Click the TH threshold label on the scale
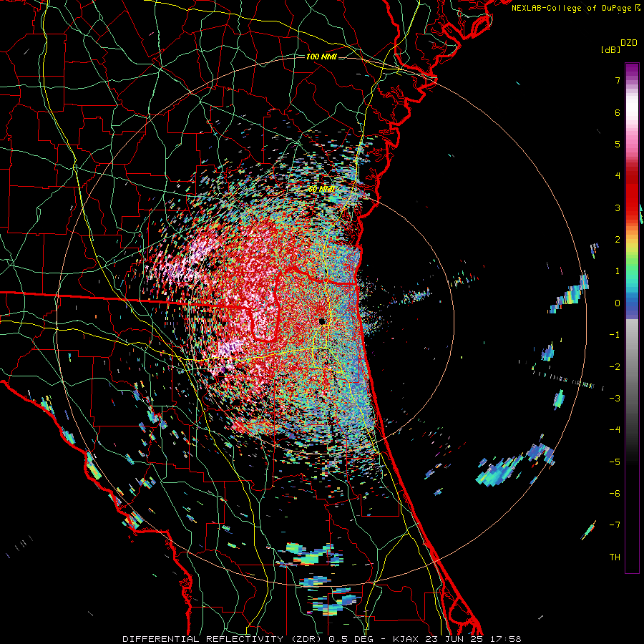This screenshot has height=644, width=644. point(615,557)
